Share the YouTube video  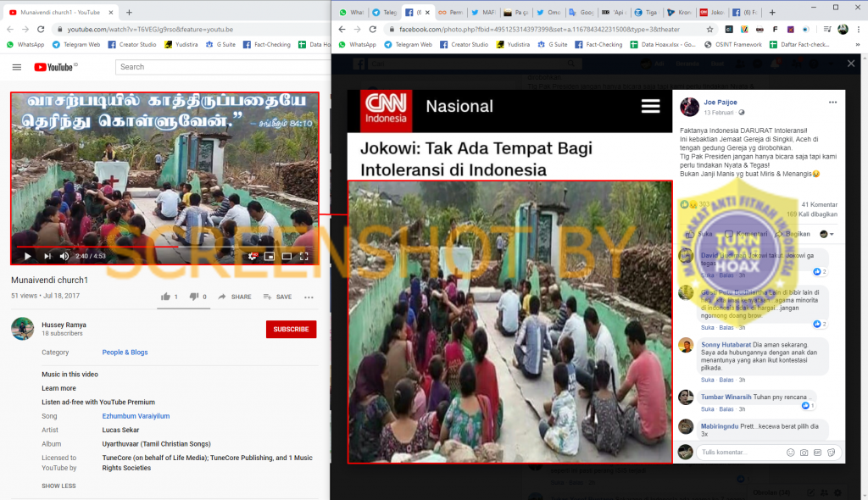tap(235, 297)
